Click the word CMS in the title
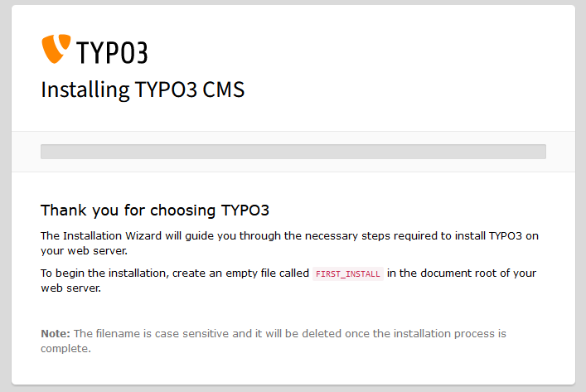 224,90
